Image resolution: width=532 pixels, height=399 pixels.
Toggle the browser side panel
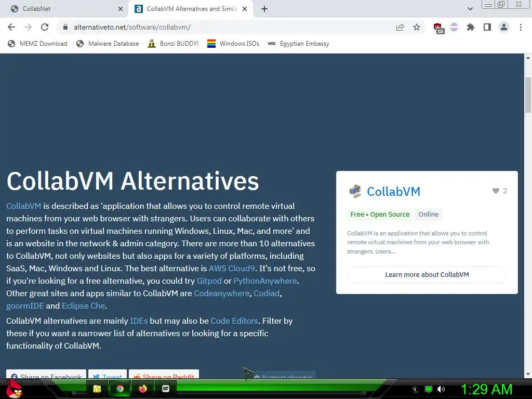tap(487, 27)
